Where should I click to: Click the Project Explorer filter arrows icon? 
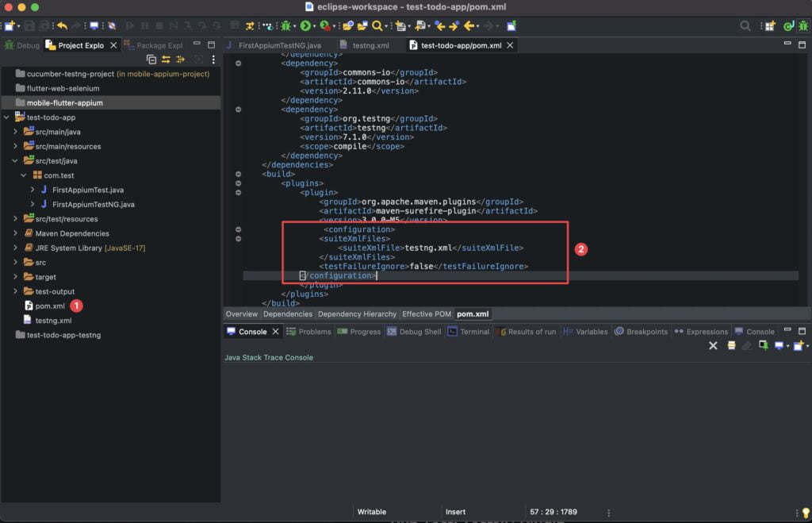coord(180,60)
